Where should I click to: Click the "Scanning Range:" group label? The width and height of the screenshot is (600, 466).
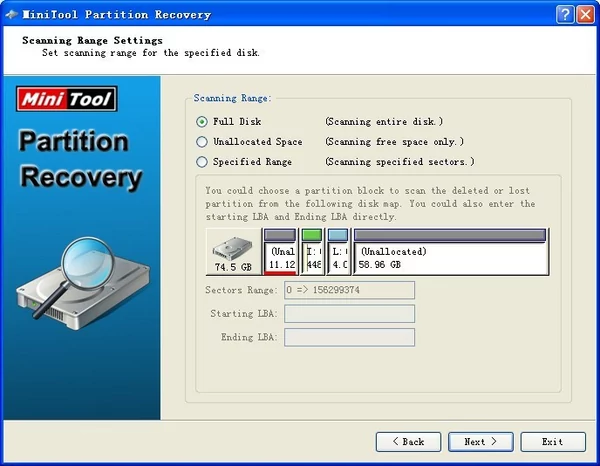tap(232, 98)
